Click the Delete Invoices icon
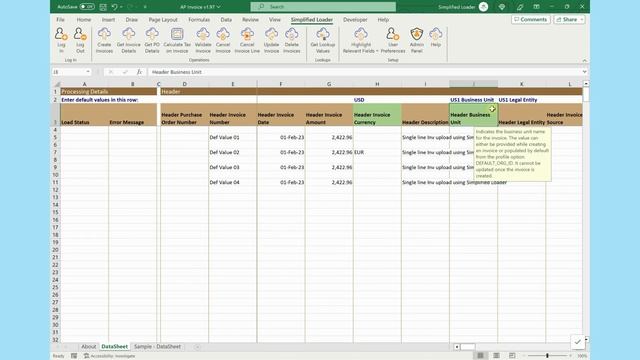The width and height of the screenshot is (640, 360). pyautogui.click(x=291, y=40)
